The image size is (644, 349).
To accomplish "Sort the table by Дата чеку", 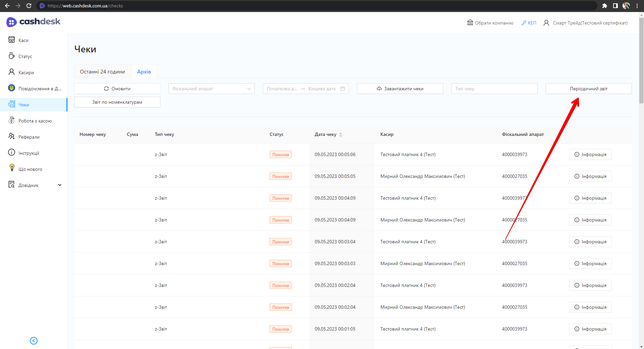I will click(x=341, y=135).
